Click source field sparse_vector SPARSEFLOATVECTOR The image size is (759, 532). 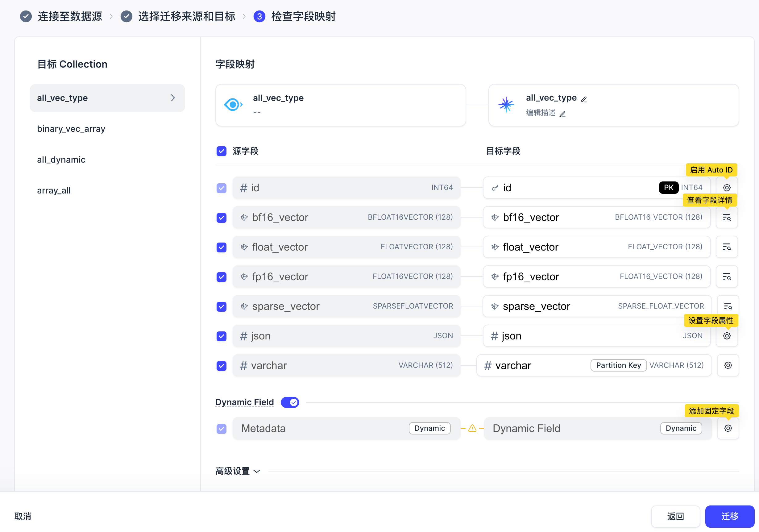pos(346,306)
